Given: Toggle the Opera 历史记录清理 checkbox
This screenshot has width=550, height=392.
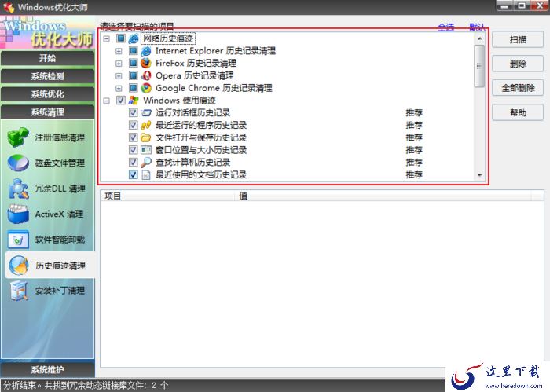Looking at the screenshot, I should tap(133, 75).
